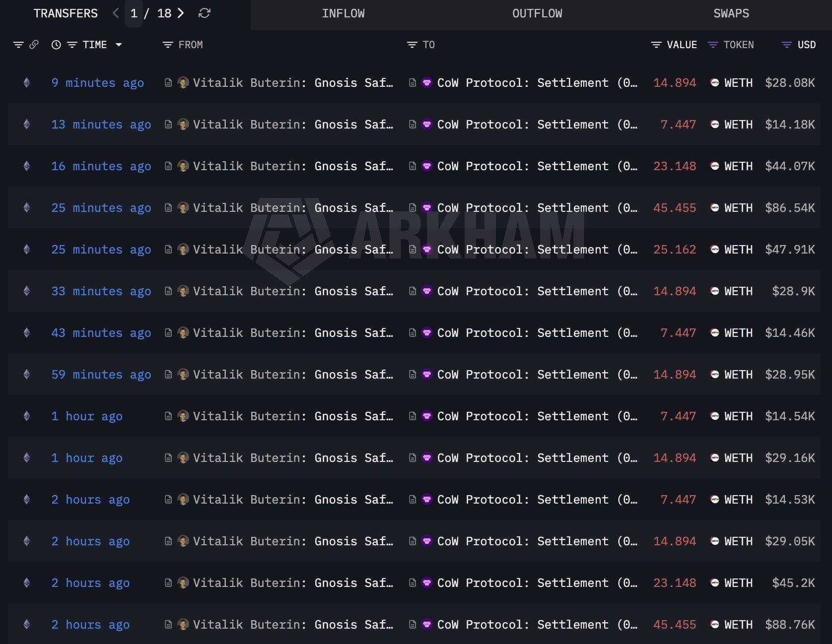Toggle the USD column filter
The width and height of the screenshot is (832, 644).
pyautogui.click(x=786, y=45)
